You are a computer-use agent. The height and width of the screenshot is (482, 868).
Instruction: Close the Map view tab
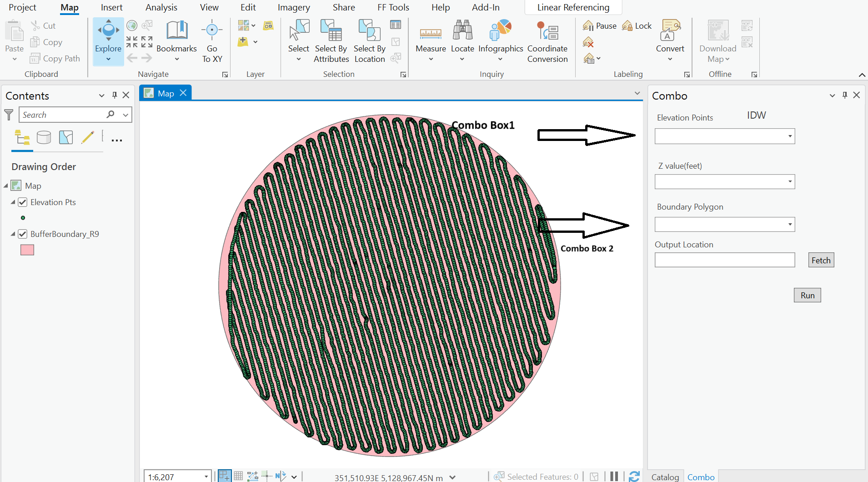[183, 93]
